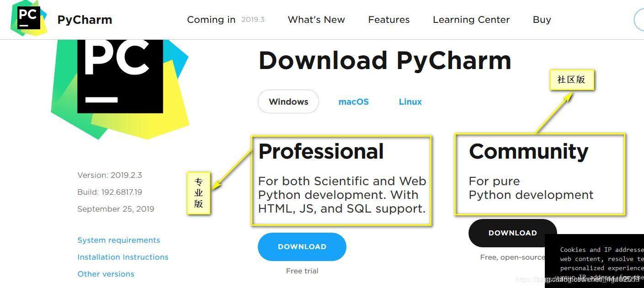Select the Windows platform tab
This screenshot has width=644, height=288.
(288, 101)
